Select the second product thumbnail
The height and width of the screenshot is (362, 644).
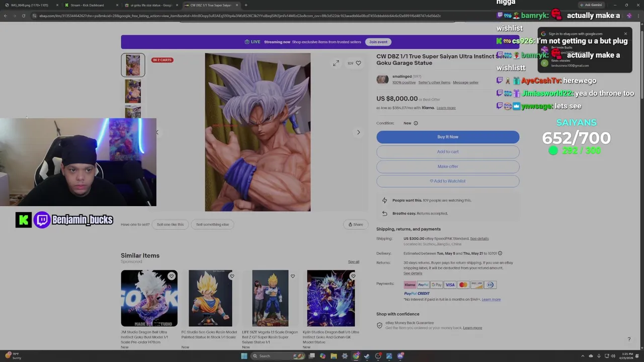(x=133, y=91)
